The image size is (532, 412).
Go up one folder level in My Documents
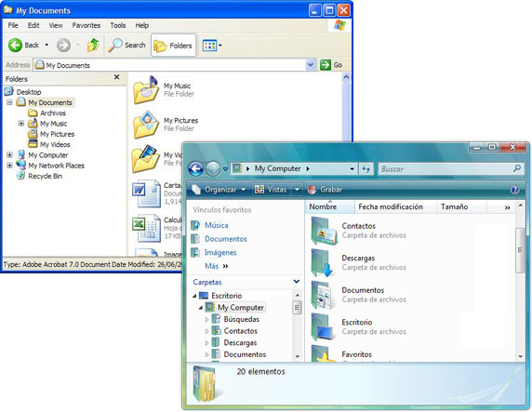pyautogui.click(x=93, y=46)
